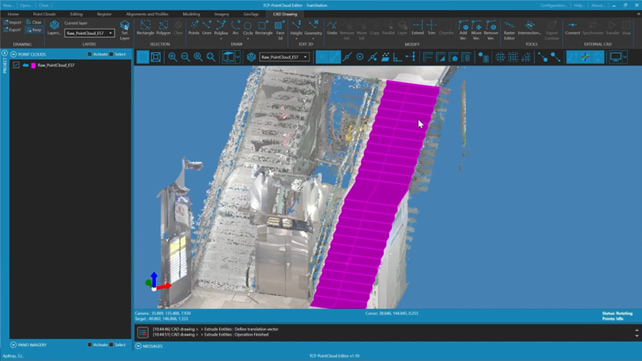Click the Remove Vertex tool

[x=491, y=29]
